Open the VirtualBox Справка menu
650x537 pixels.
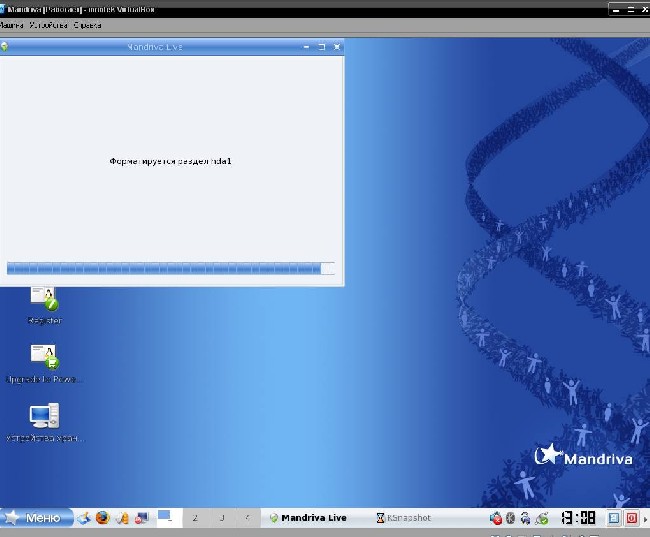(87, 25)
